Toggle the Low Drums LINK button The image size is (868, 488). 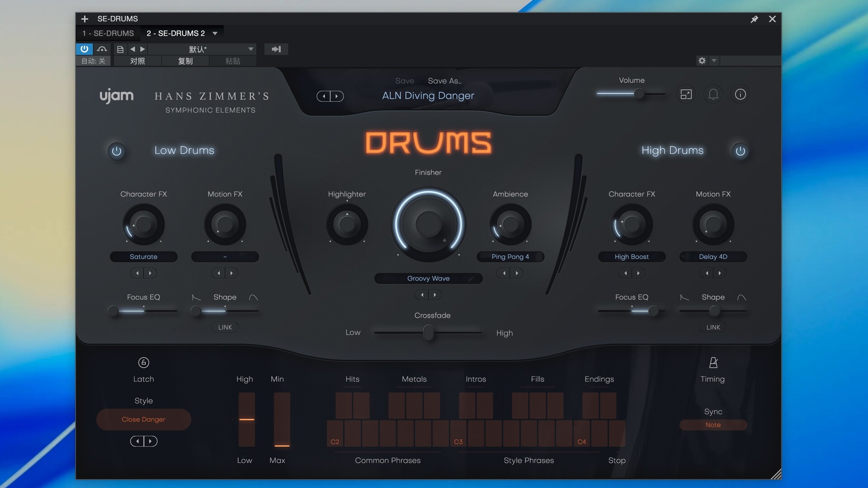coord(225,327)
